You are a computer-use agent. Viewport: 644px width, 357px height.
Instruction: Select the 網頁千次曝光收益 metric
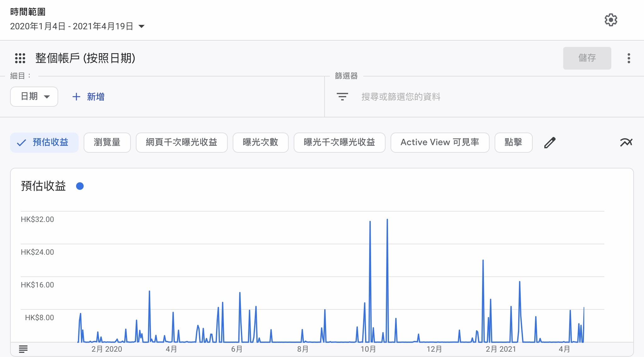pos(181,143)
